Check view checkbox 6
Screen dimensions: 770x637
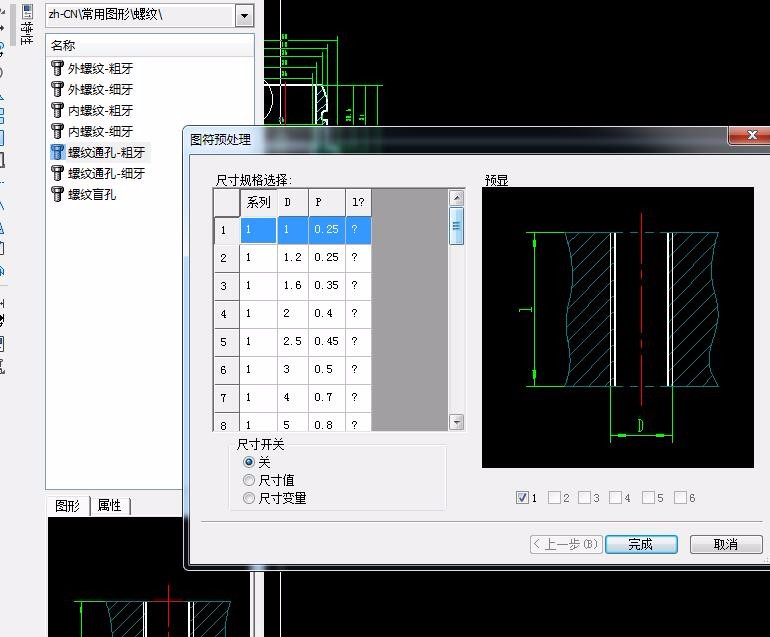click(x=680, y=498)
